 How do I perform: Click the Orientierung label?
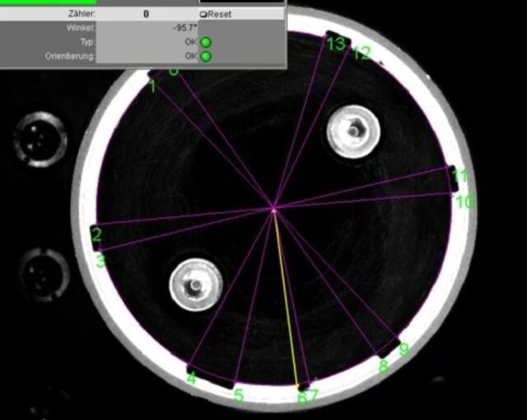point(70,56)
